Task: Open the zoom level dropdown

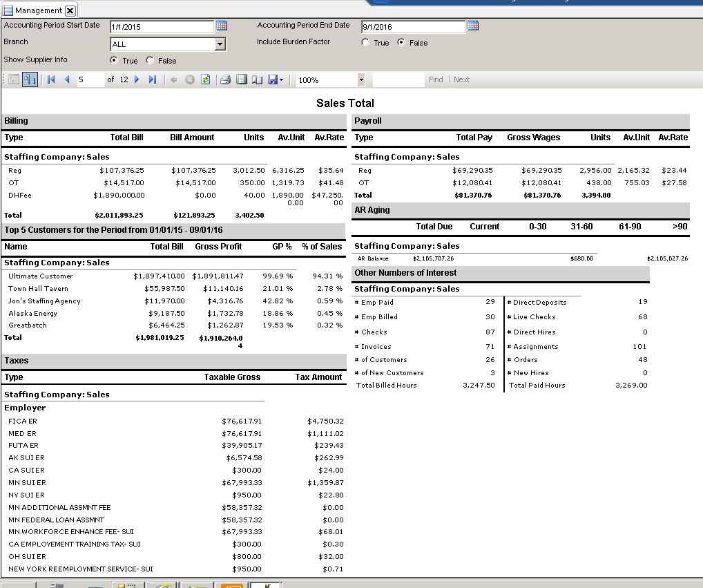Action: point(360,79)
